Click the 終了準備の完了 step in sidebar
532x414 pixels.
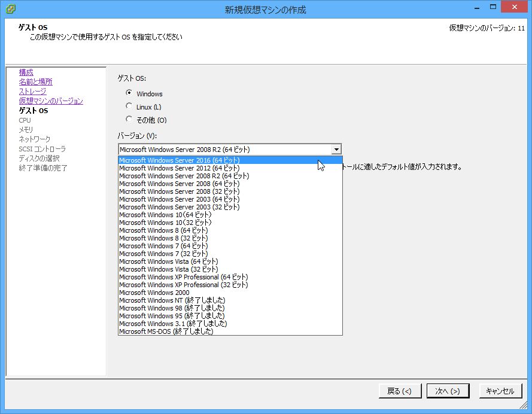pyautogui.click(x=43, y=168)
